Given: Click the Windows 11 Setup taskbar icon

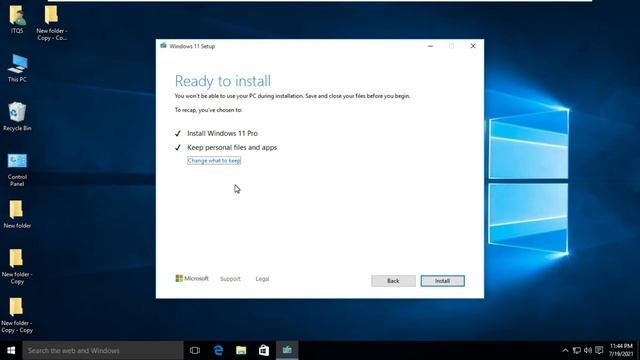Looking at the screenshot, I should [287, 350].
